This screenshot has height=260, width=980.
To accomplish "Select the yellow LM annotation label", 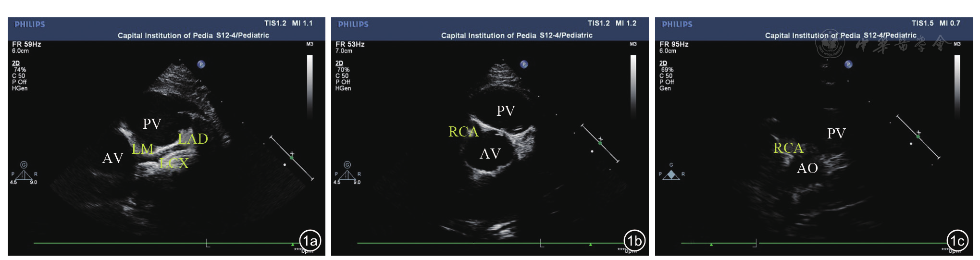I will (x=143, y=149).
